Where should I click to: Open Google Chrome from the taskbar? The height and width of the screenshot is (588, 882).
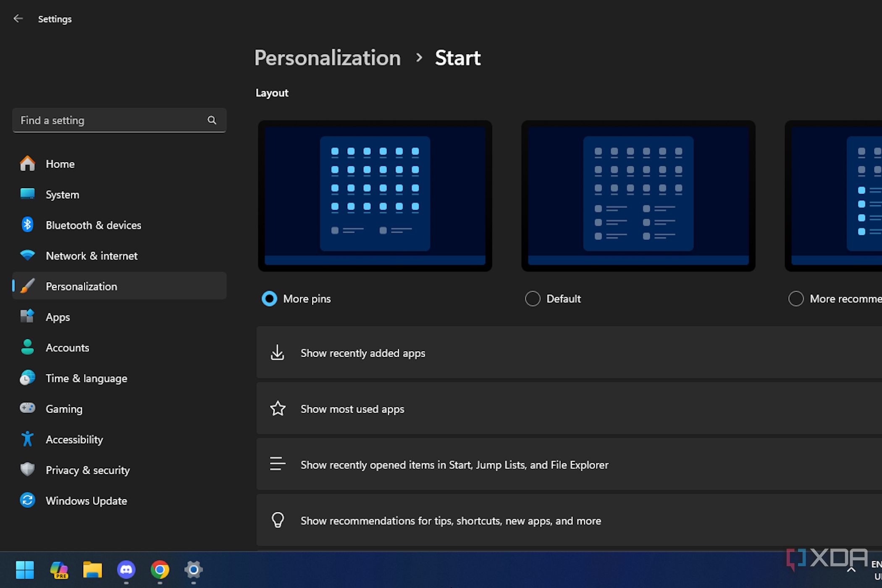point(160,570)
